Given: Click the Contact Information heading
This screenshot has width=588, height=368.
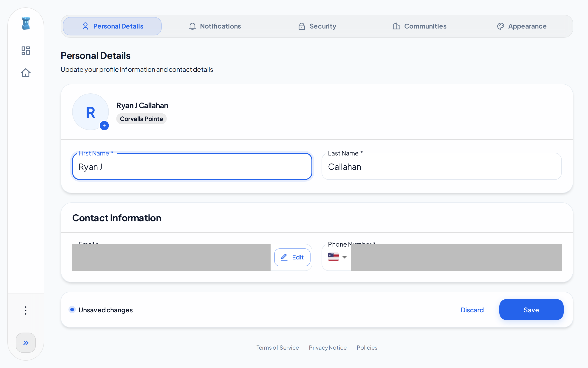Looking at the screenshot, I should click(117, 218).
